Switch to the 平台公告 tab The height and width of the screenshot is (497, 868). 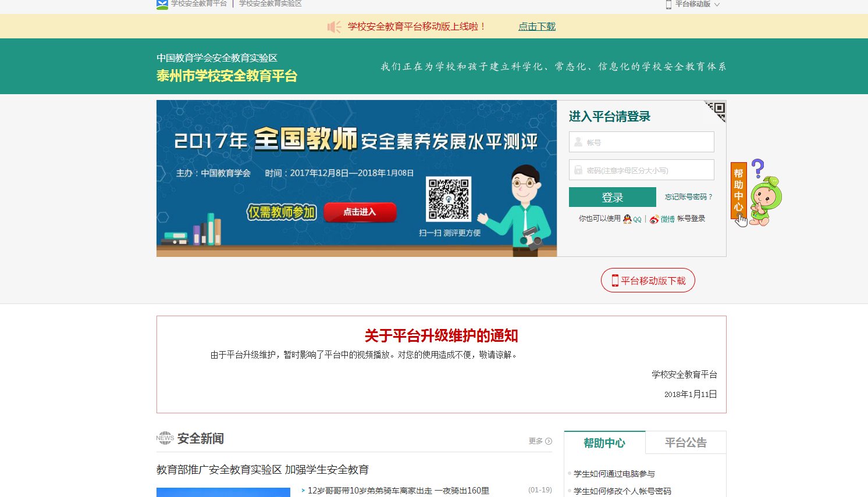click(686, 442)
